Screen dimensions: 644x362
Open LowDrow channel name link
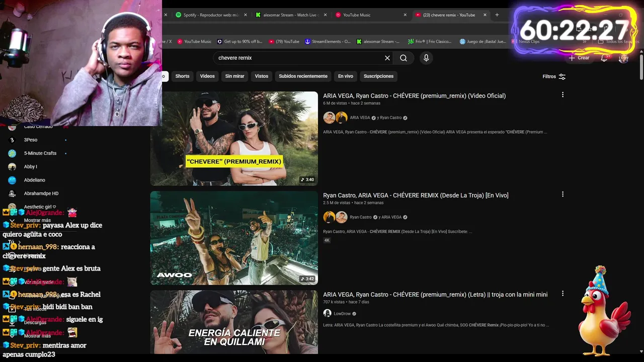[x=342, y=314]
